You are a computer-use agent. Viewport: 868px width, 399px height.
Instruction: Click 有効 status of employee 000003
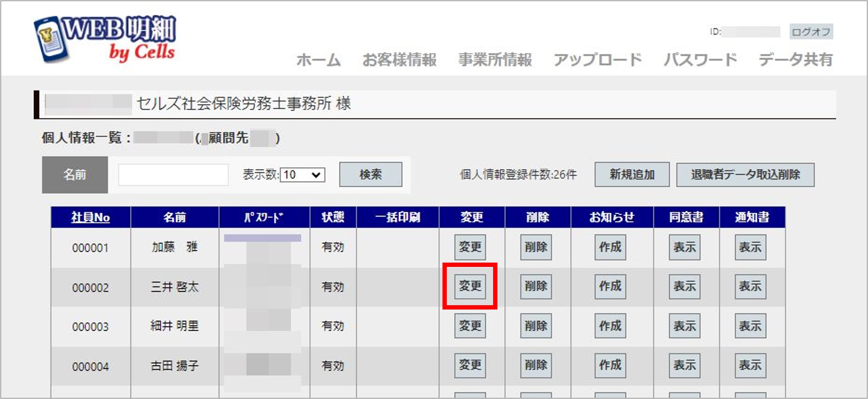[333, 326]
